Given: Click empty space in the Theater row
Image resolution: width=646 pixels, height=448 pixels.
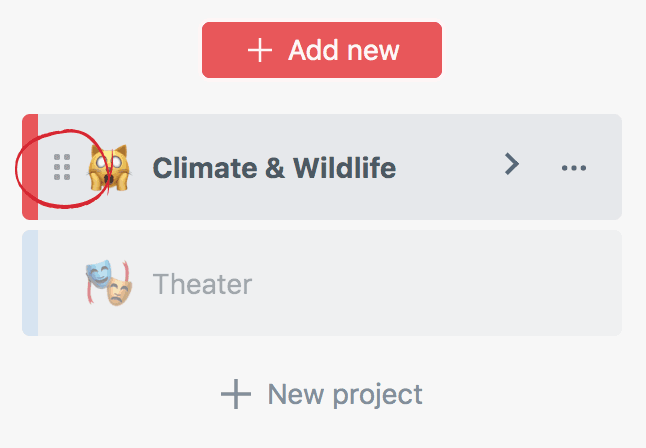Looking at the screenshot, I should pyautogui.click(x=420, y=284).
